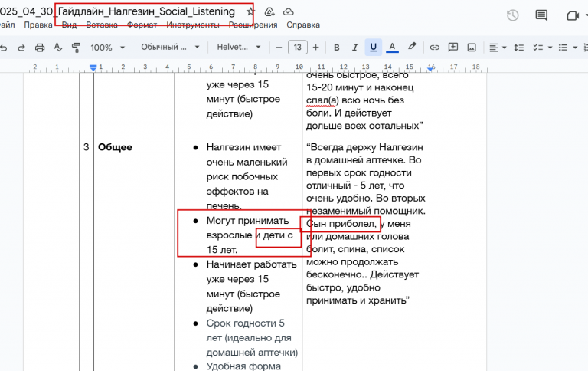Open the Формат menu
Screen dimensions: 588x371
142,25
